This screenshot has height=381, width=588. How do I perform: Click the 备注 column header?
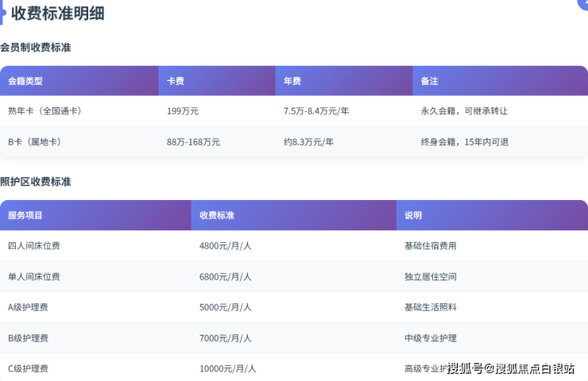(x=429, y=81)
